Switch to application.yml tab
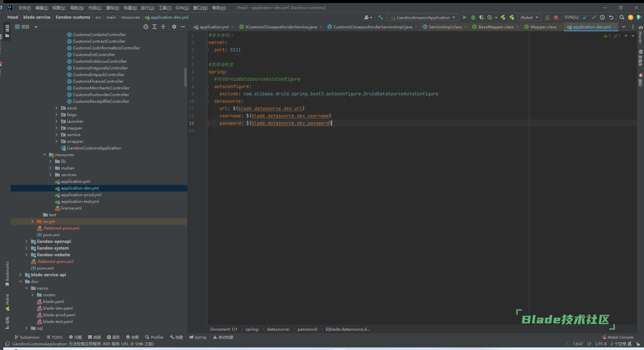This screenshot has height=350, width=644. [214, 27]
